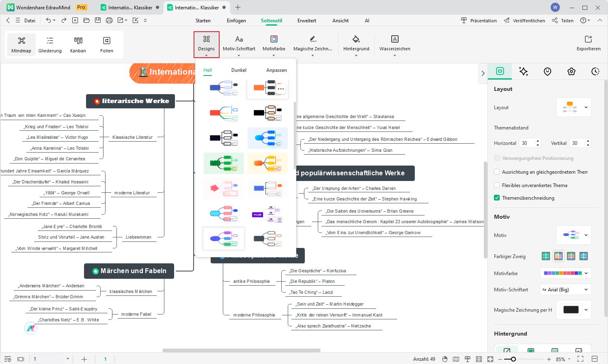Uncheck the Themenüberschneidung checkbox
This screenshot has height=364, width=608.
tap(497, 198)
